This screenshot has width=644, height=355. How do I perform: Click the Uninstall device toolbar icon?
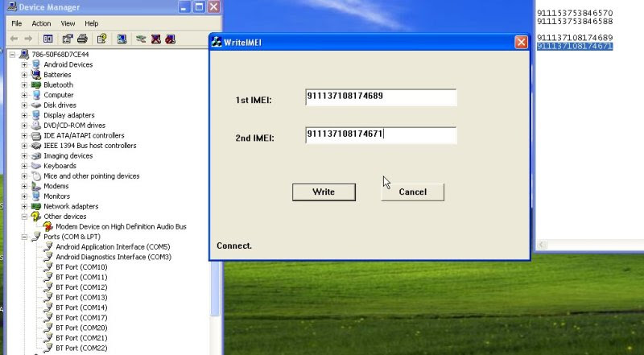click(x=155, y=39)
